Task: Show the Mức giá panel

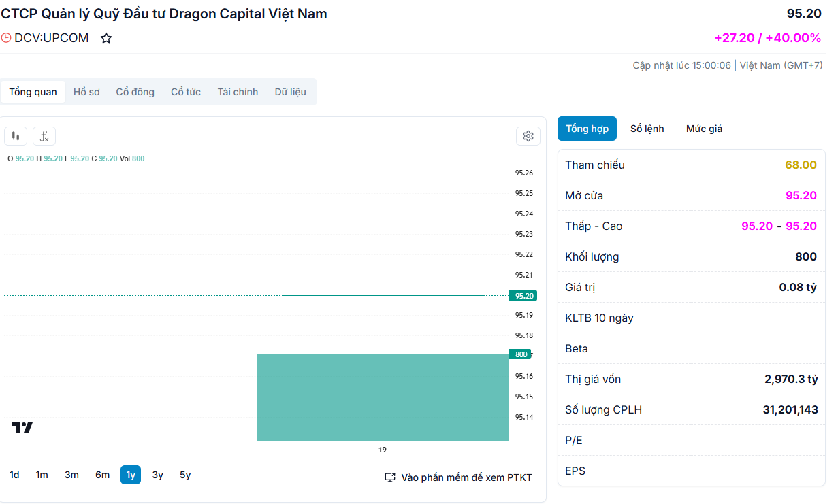Action: (x=704, y=129)
